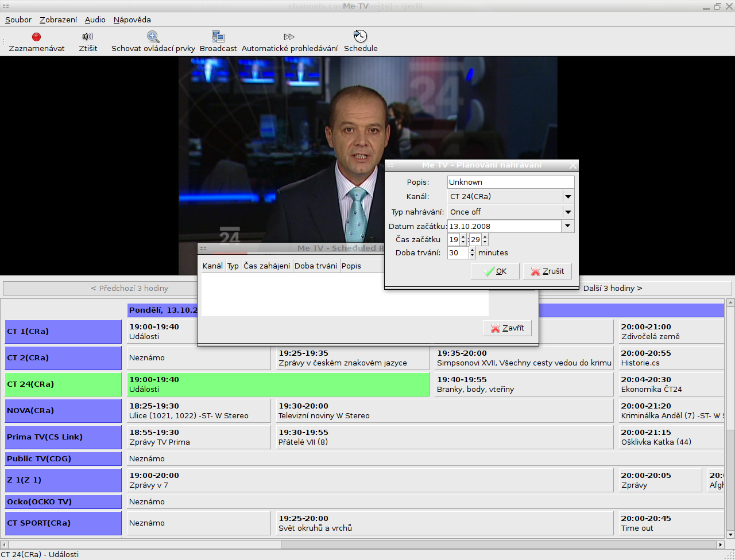Click the Popis description text field
735x560 pixels.
[510, 182]
